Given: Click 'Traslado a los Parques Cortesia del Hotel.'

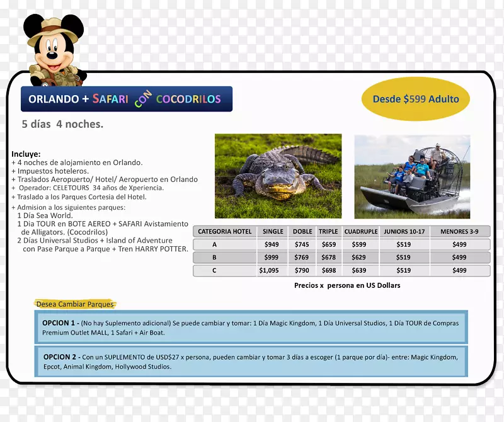Looking at the screenshot, I should click(79, 197).
